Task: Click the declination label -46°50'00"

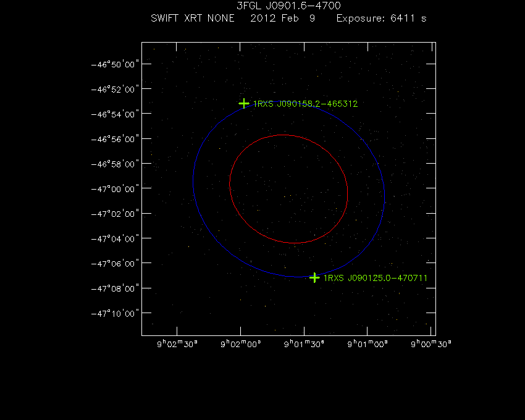Action: click(115, 64)
